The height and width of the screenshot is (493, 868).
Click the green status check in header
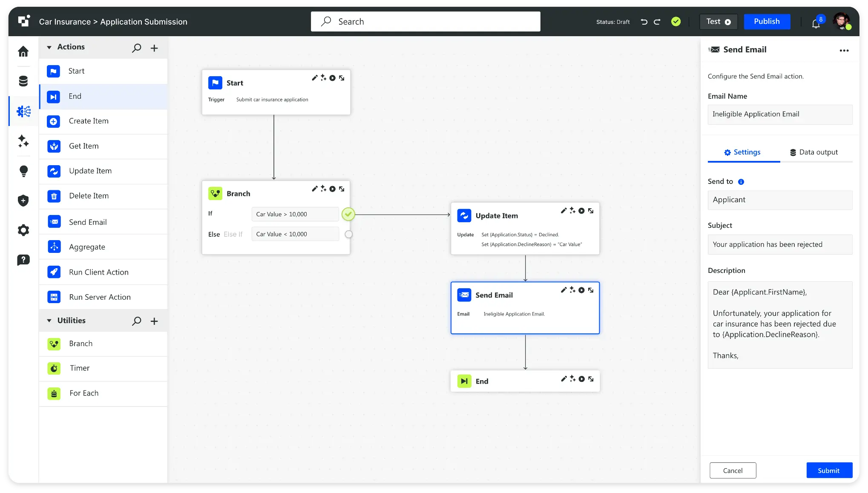click(x=676, y=22)
